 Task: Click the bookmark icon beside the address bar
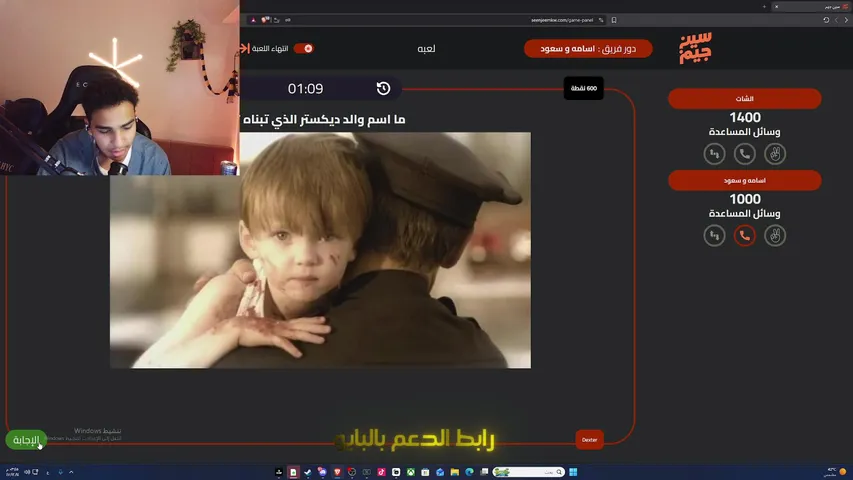tap(614, 20)
